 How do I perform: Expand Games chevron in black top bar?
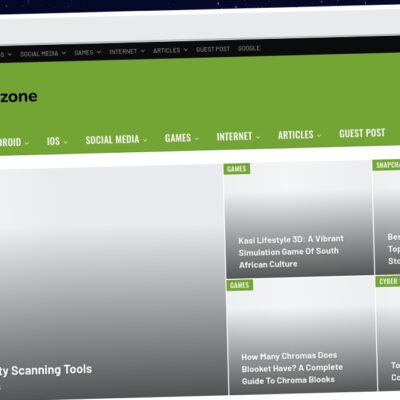99,52
